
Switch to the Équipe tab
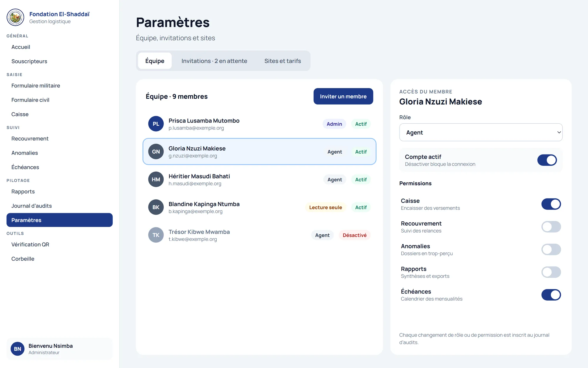tap(155, 61)
